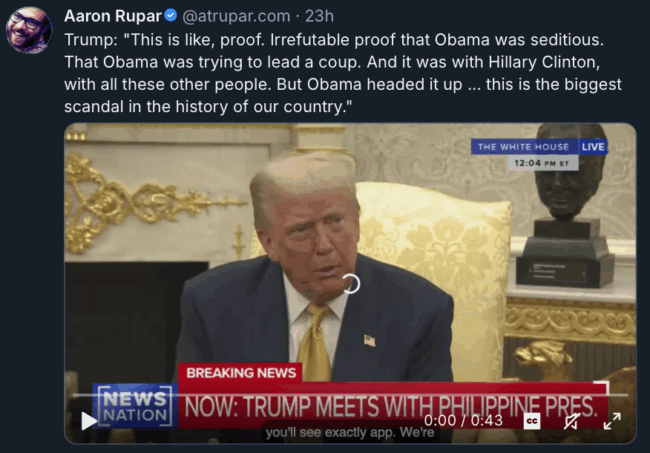Click the blue verified checkmark badge
Image resolution: width=650 pixels, height=453 pixels.
tap(171, 15)
